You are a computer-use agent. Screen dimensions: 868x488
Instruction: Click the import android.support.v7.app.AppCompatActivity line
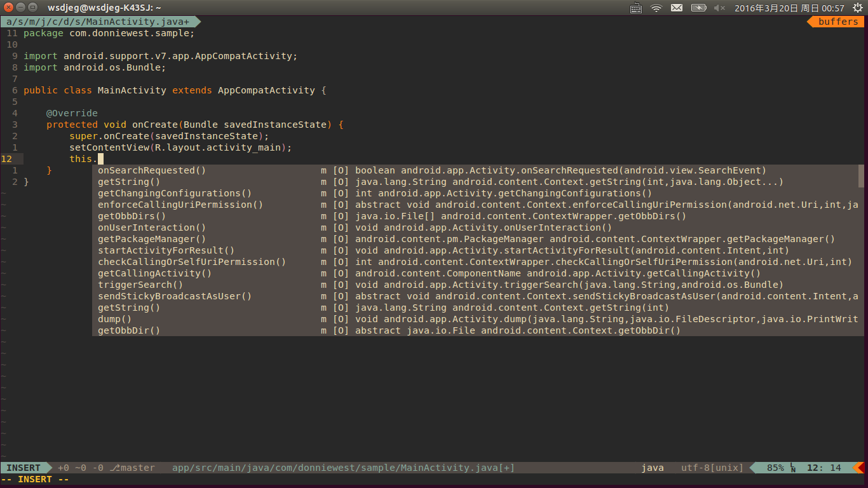(x=161, y=56)
